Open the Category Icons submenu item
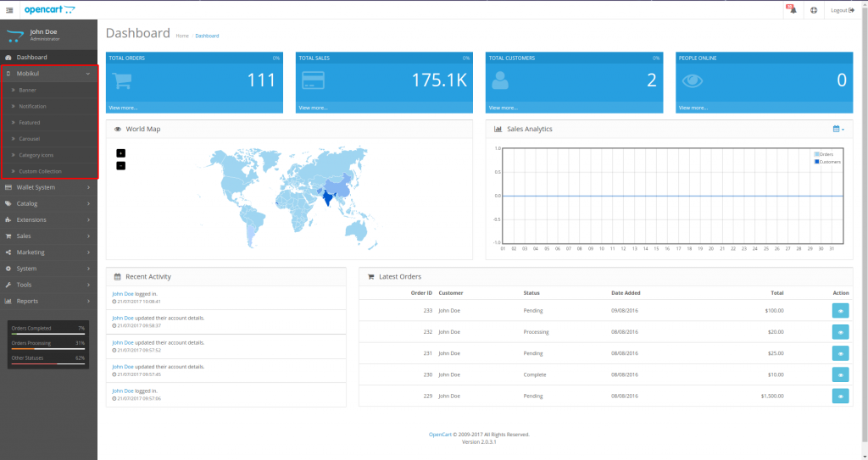The image size is (868, 460). [36, 155]
